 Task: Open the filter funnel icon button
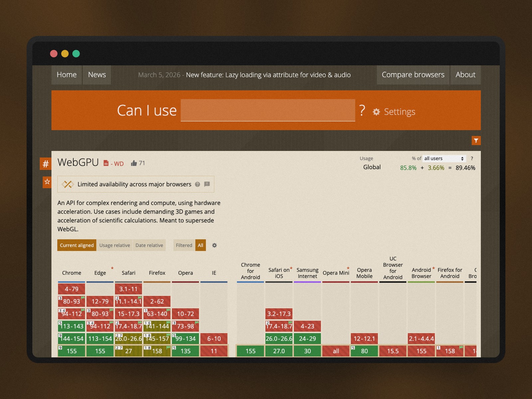pos(476,141)
